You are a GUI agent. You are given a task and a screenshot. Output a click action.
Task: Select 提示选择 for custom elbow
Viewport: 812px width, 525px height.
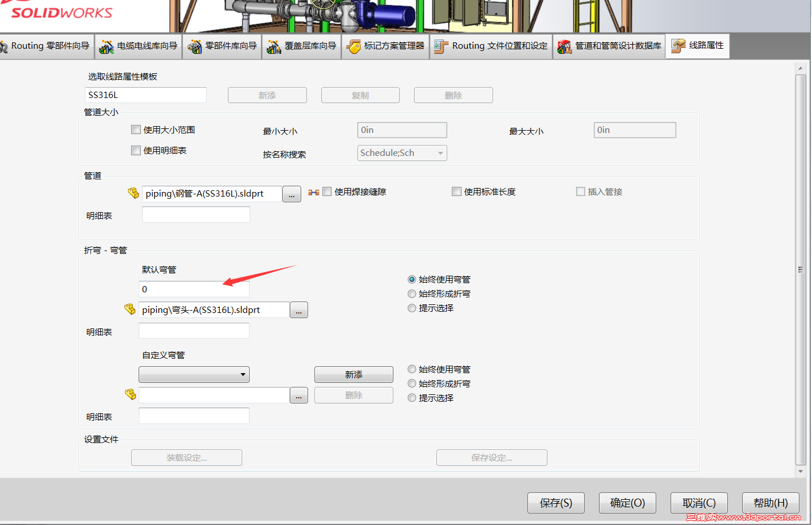pos(412,398)
